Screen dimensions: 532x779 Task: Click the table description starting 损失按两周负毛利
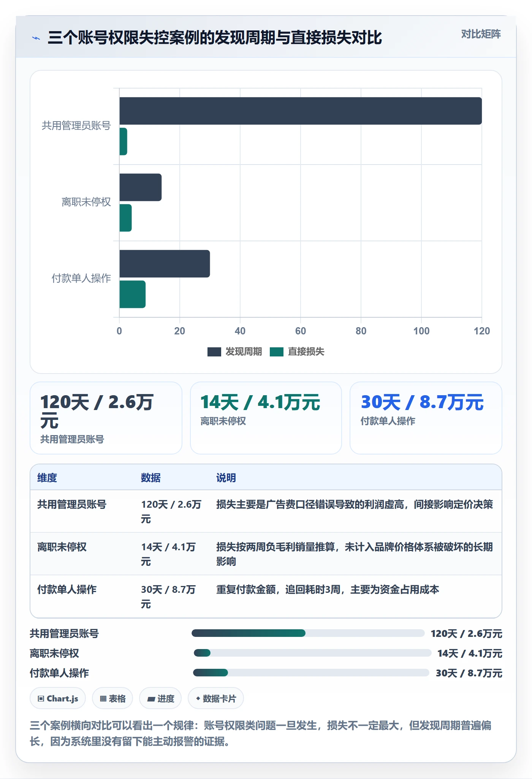tap(355, 554)
